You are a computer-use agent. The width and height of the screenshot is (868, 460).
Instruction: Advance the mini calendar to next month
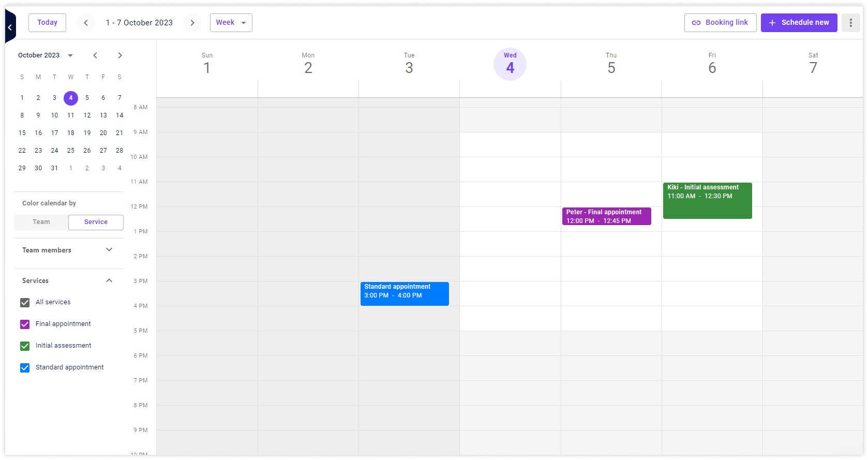(119, 55)
